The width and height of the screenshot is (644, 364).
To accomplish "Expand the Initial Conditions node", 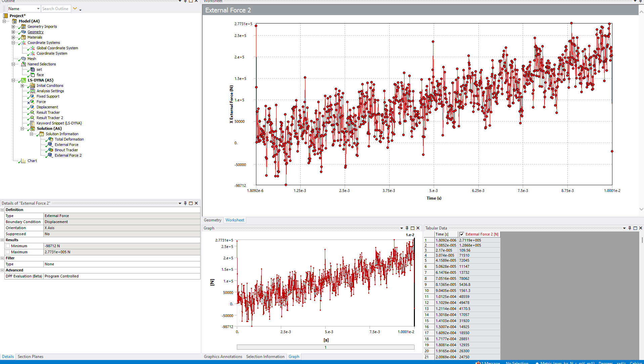I will pyautogui.click(x=23, y=86).
